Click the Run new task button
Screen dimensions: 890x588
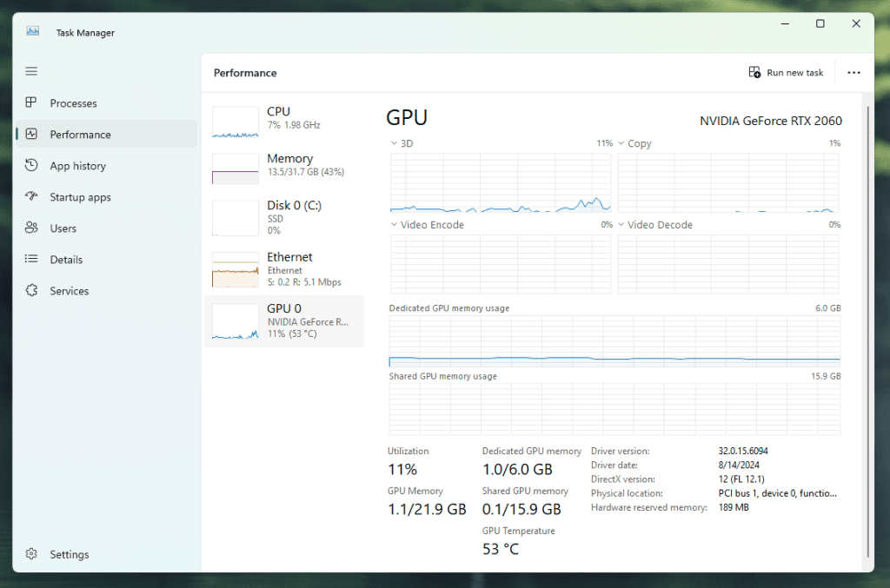pos(786,73)
